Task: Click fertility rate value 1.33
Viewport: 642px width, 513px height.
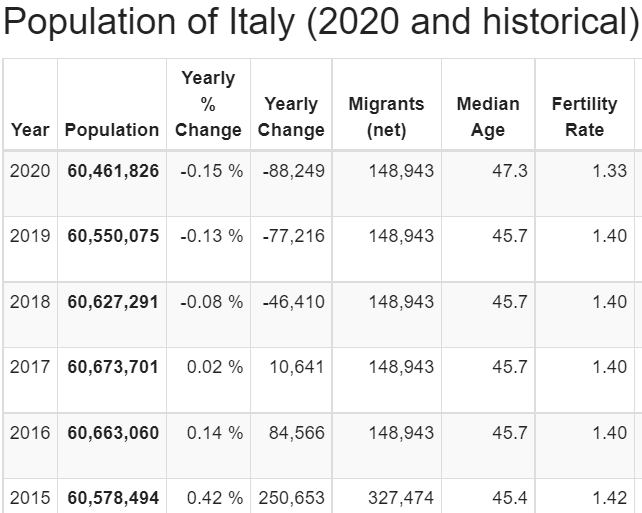Action: click(x=609, y=171)
